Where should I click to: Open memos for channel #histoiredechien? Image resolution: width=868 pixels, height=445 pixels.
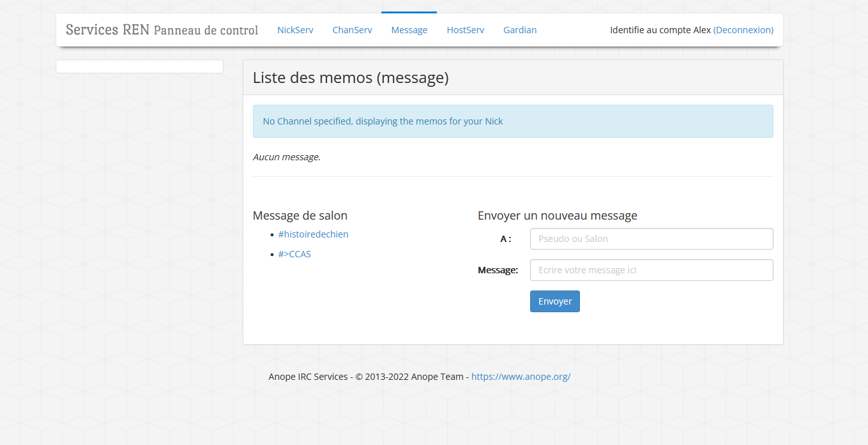[313, 234]
